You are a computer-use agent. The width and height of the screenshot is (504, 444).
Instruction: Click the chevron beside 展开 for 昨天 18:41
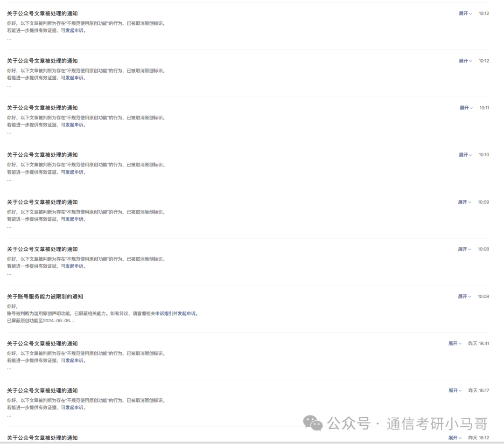pyautogui.click(x=460, y=344)
